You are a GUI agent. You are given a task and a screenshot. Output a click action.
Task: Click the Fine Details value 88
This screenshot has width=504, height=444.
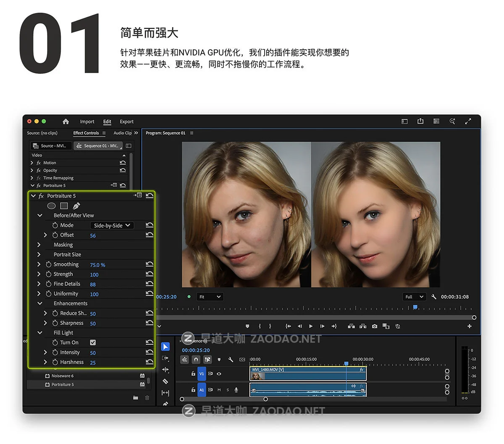pos(93,284)
